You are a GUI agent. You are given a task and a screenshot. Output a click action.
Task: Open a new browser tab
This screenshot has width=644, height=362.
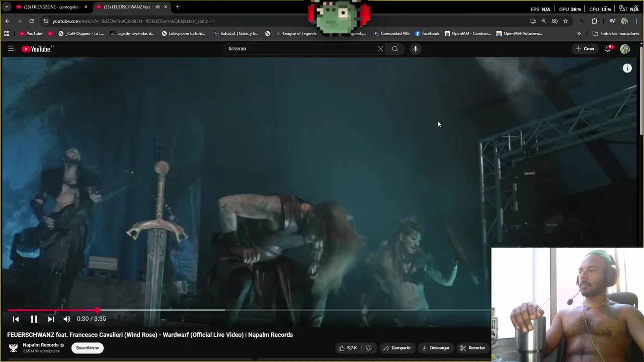click(x=178, y=7)
